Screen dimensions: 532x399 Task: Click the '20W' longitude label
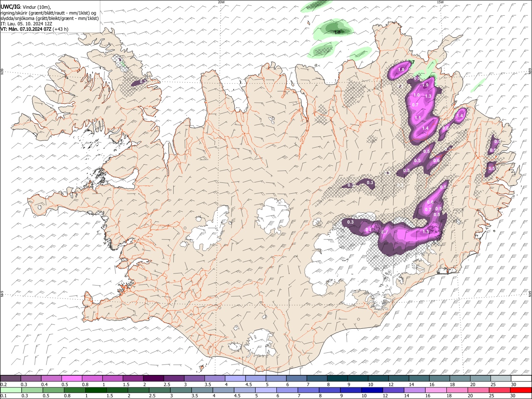pyautogui.click(x=221, y=2)
